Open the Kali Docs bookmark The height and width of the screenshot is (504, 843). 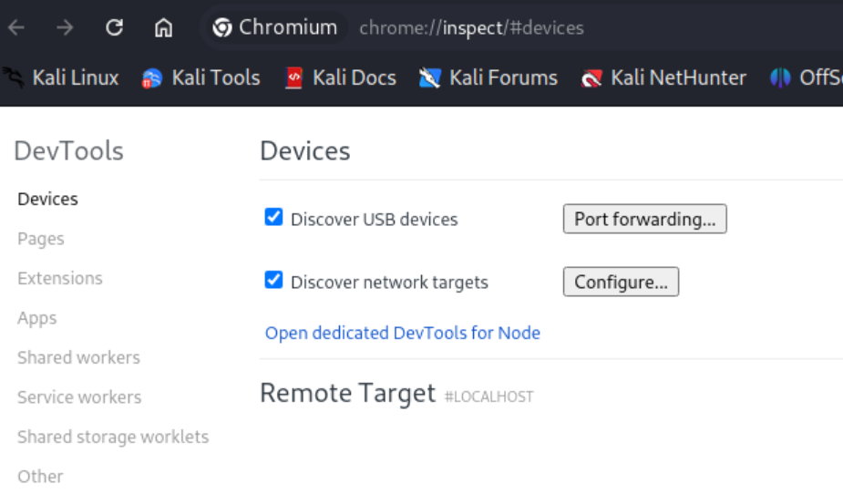340,78
